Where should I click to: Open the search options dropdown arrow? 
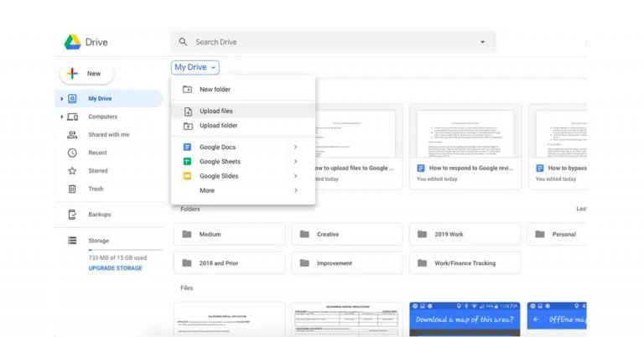click(482, 42)
